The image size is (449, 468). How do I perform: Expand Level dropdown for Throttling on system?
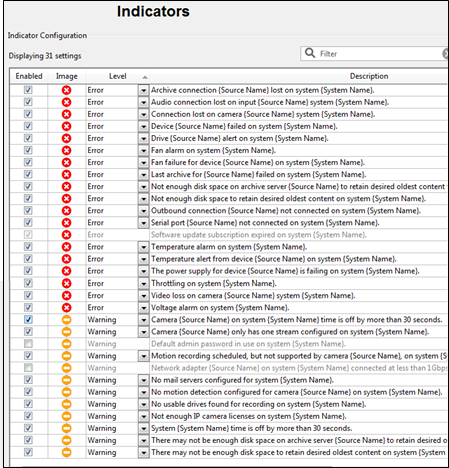143,283
